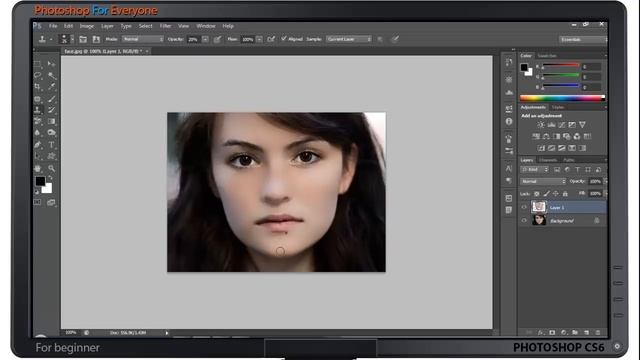Hide Background layer visibility eye
This screenshot has height=360, width=640.
[x=524, y=220]
